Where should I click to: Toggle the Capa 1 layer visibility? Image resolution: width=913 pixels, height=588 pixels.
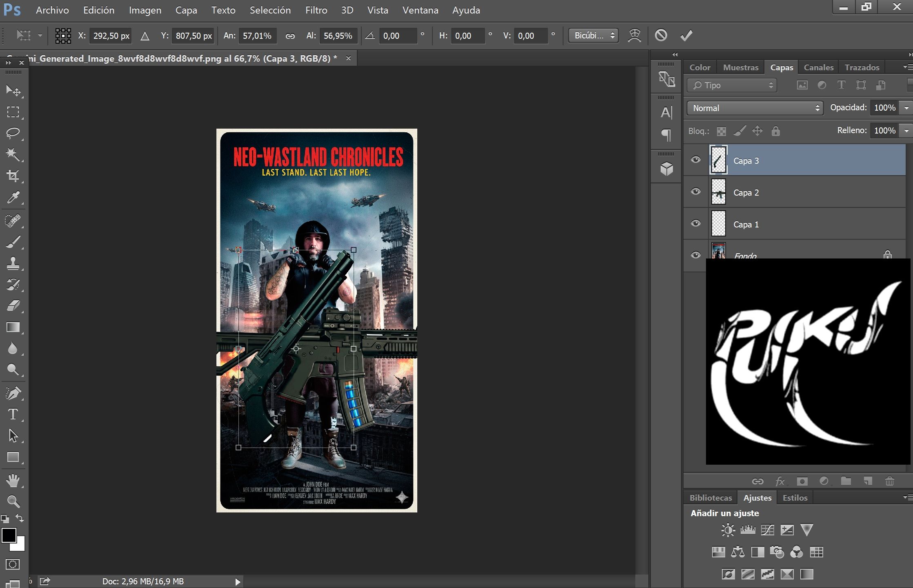pyautogui.click(x=695, y=224)
